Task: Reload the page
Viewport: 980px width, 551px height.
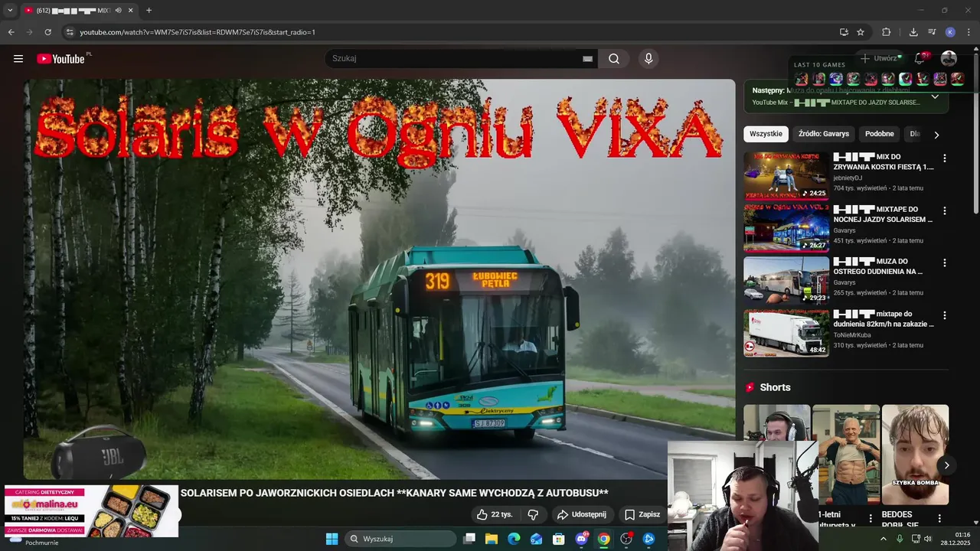Action: [47, 32]
